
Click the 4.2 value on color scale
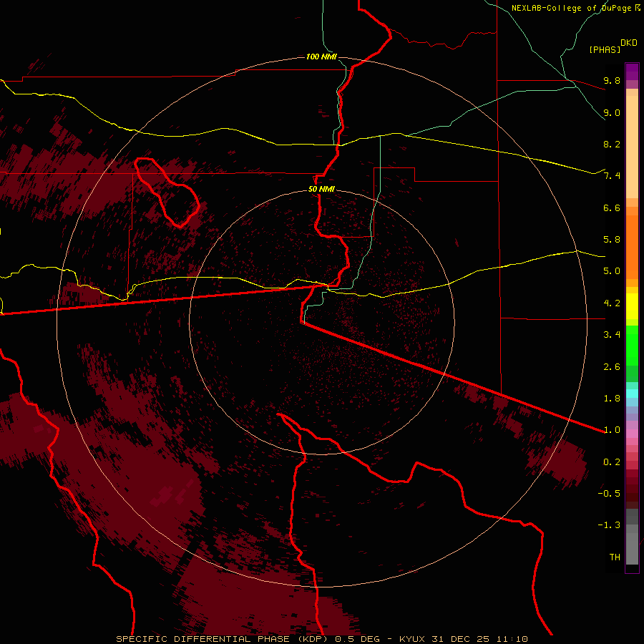point(612,303)
